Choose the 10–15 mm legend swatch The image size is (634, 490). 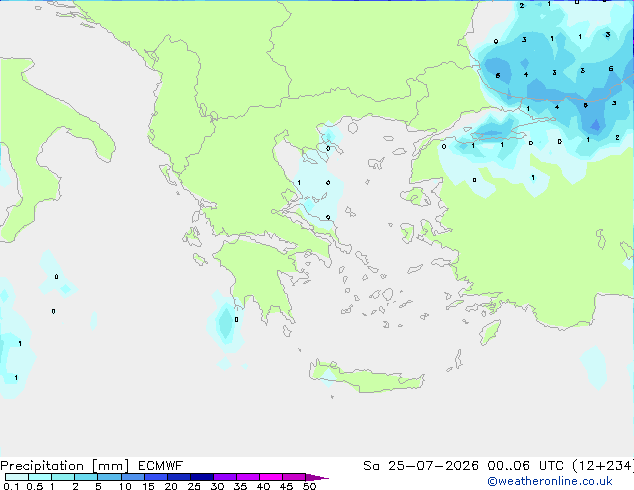click(132, 477)
